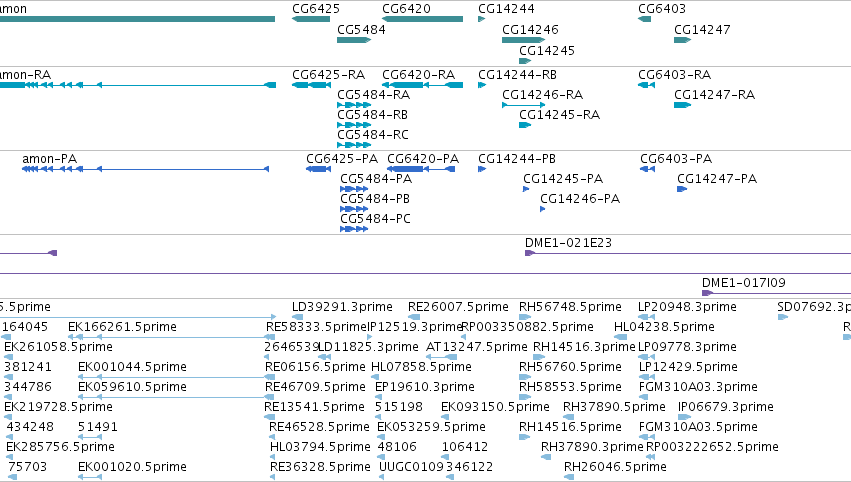Click the CG14247-PA protein
This screenshot has height=482, width=851.
click(682, 189)
